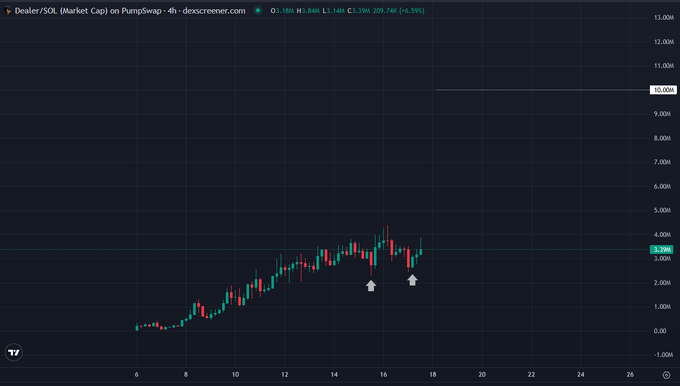Viewport: 680px width, 386px height.
Task: Click the open value O3.18M
Action: point(282,11)
